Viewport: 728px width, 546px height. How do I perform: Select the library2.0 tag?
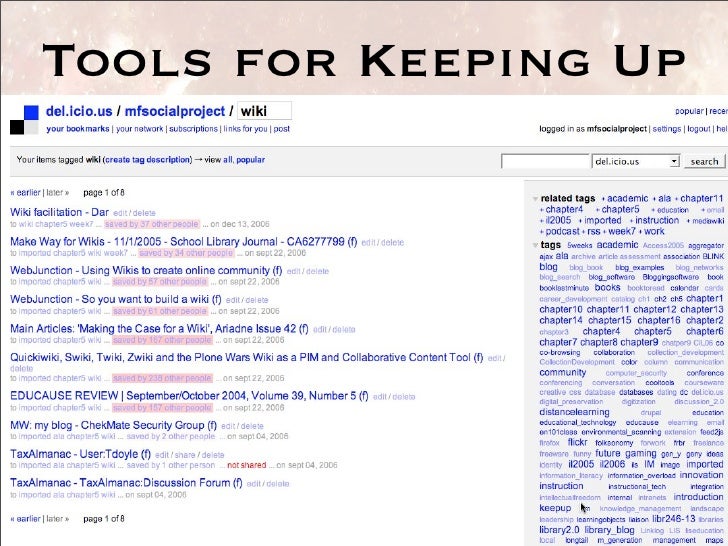point(559,530)
